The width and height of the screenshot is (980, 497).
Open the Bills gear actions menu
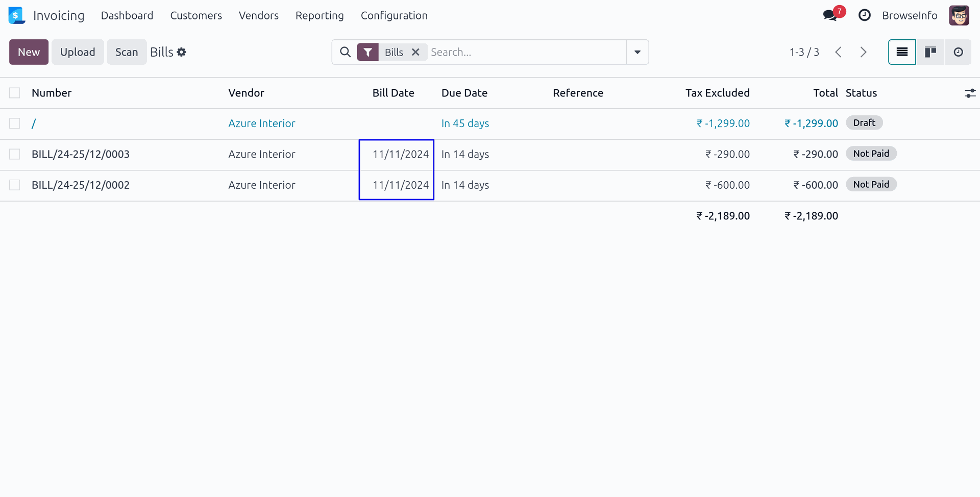[x=182, y=52]
